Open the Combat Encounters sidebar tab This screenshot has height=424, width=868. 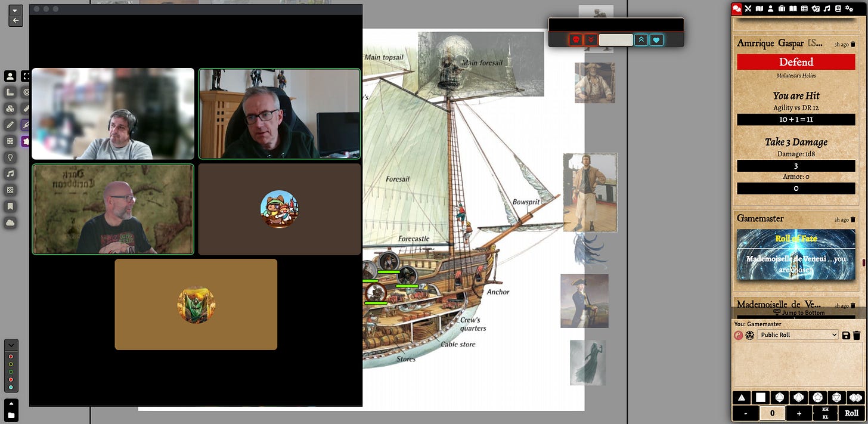click(x=748, y=9)
